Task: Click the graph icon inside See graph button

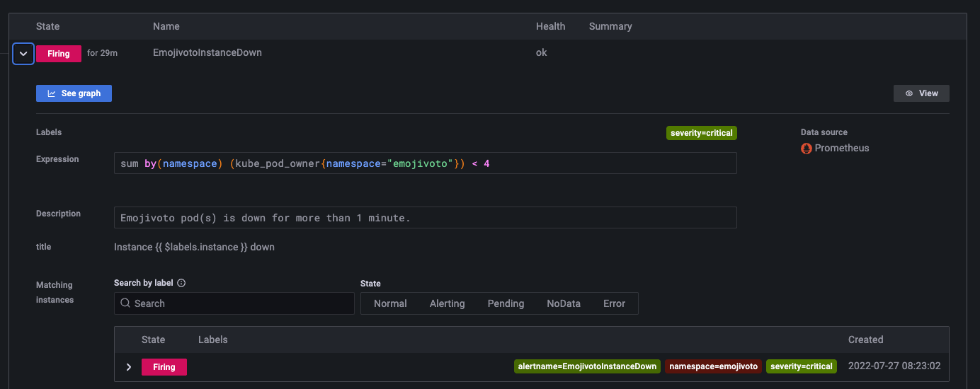Action: pos(52,93)
